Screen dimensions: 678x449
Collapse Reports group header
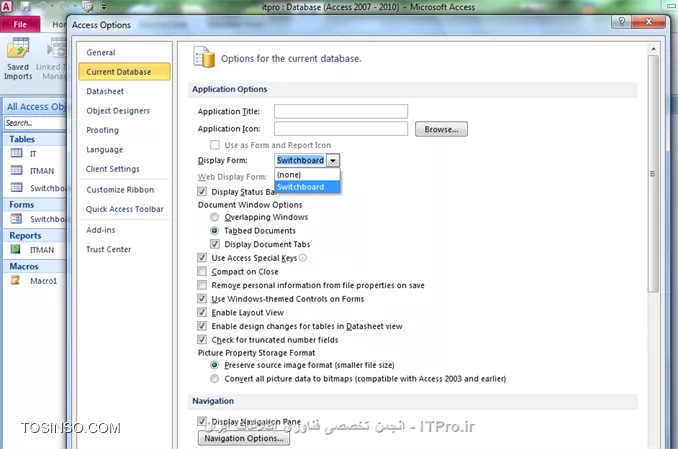[x=35, y=235]
